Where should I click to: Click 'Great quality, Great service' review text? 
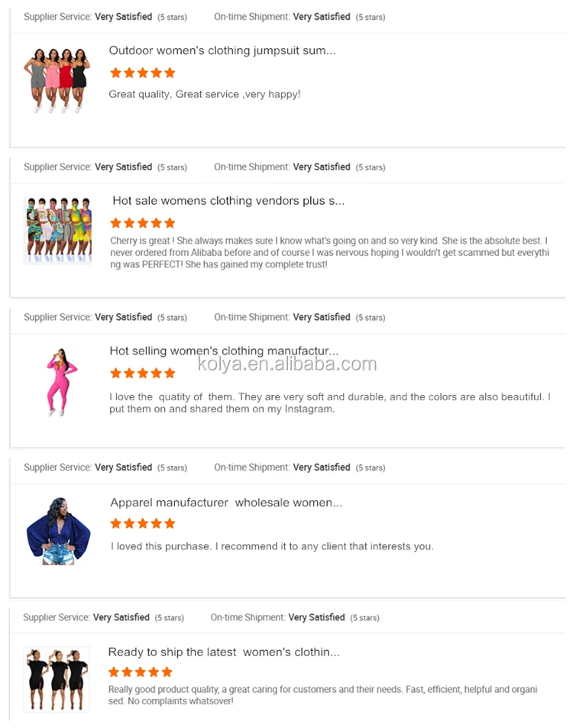[x=204, y=94]
